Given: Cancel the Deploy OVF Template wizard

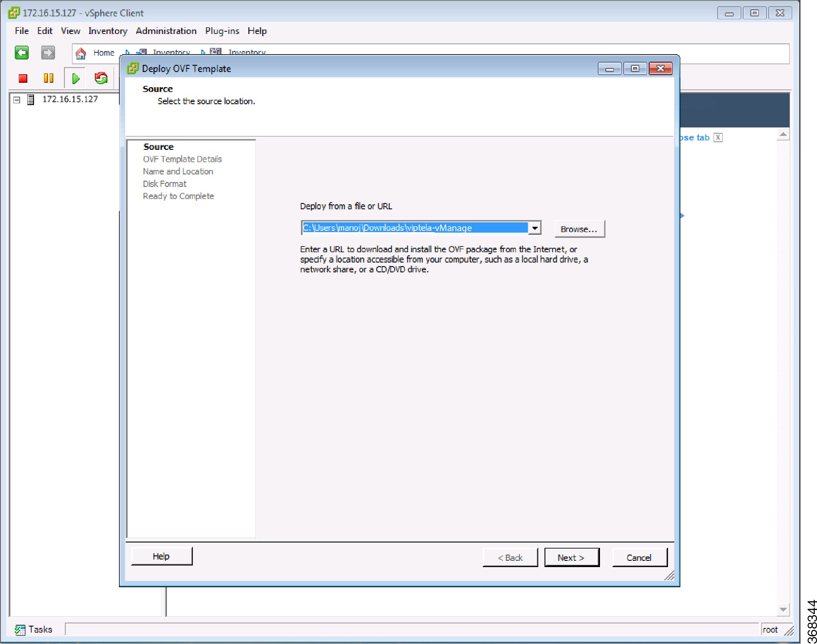Looking at the screenshot, I should tap(639, 558).
